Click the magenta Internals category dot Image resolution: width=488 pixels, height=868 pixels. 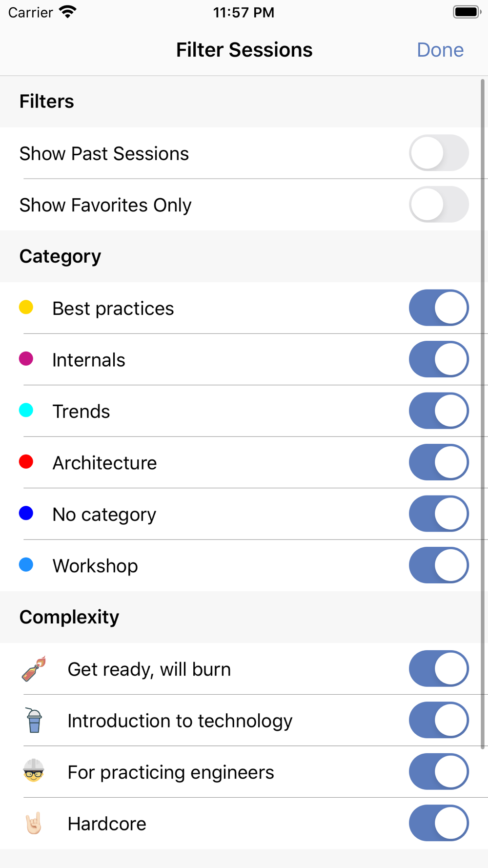coord(26,359)
